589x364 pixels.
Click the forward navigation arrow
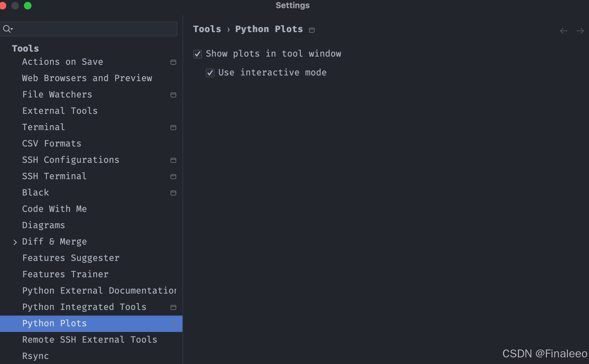580,31
